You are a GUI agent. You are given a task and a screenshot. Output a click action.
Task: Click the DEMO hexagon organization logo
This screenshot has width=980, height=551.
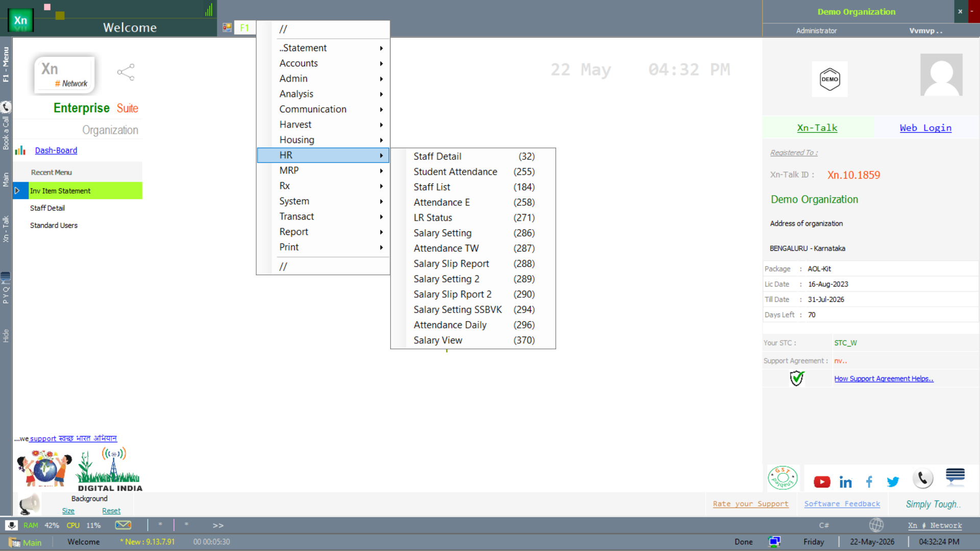click(x=829, y=79)
